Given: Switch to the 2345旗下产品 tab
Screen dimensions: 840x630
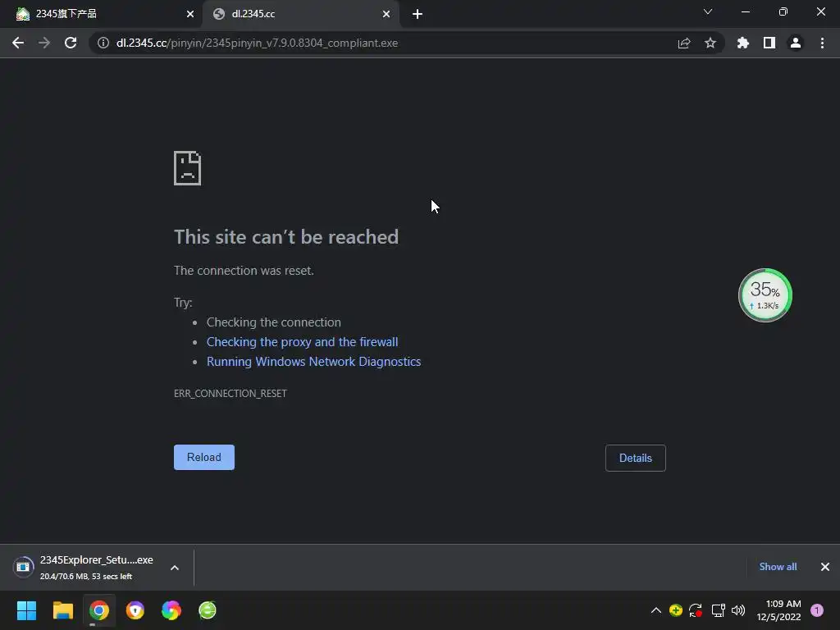Looking at the screenshot, I should pos(101,14).
